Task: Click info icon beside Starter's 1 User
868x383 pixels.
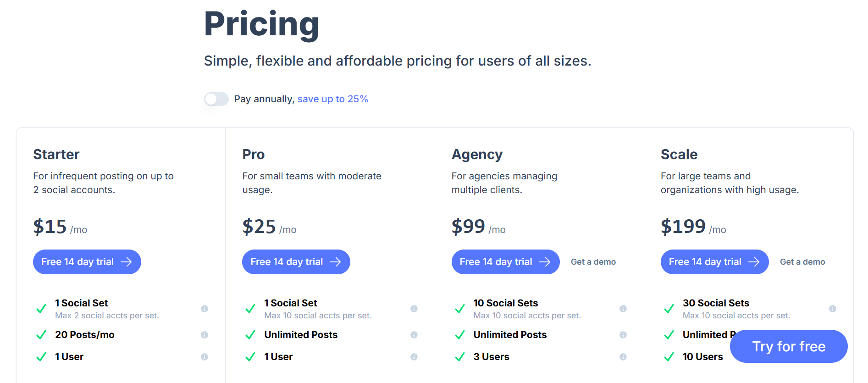Action: click(205, 356)
